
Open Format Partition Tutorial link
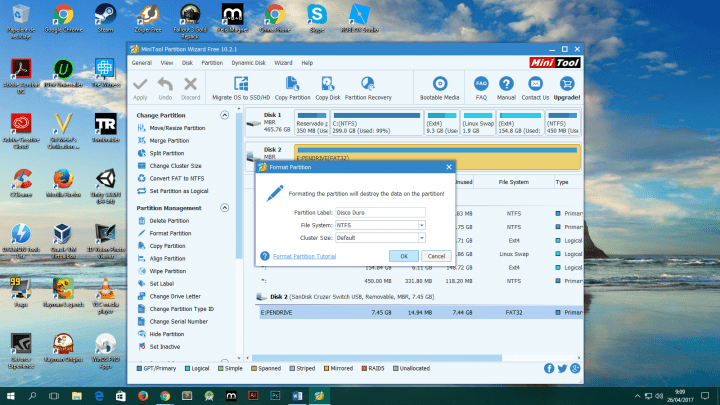click(x=304, y=256)
